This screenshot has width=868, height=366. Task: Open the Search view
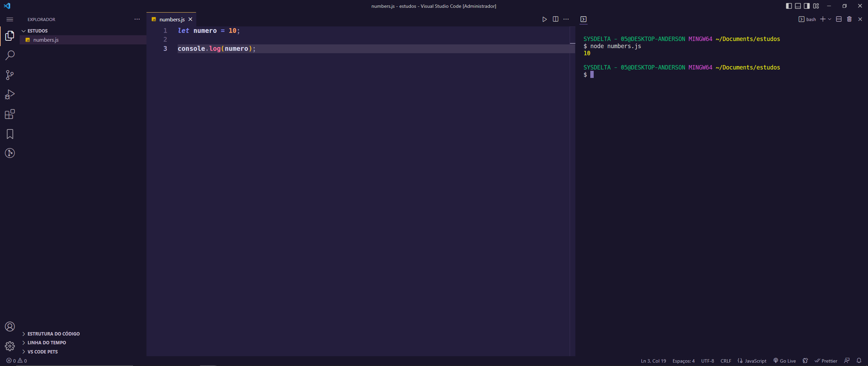10,55
